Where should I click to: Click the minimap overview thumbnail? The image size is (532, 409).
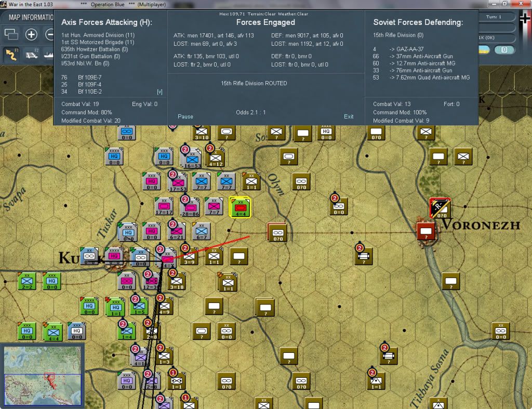tap(43, 375)
